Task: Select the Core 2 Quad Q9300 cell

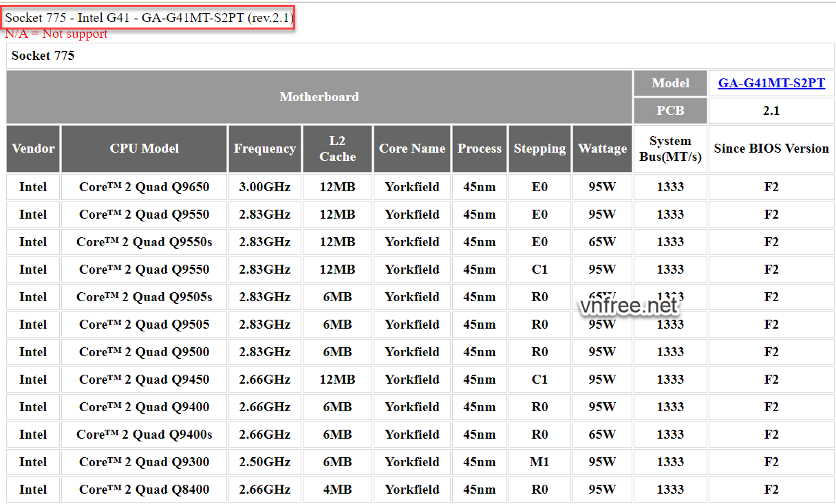Action: 144,462
